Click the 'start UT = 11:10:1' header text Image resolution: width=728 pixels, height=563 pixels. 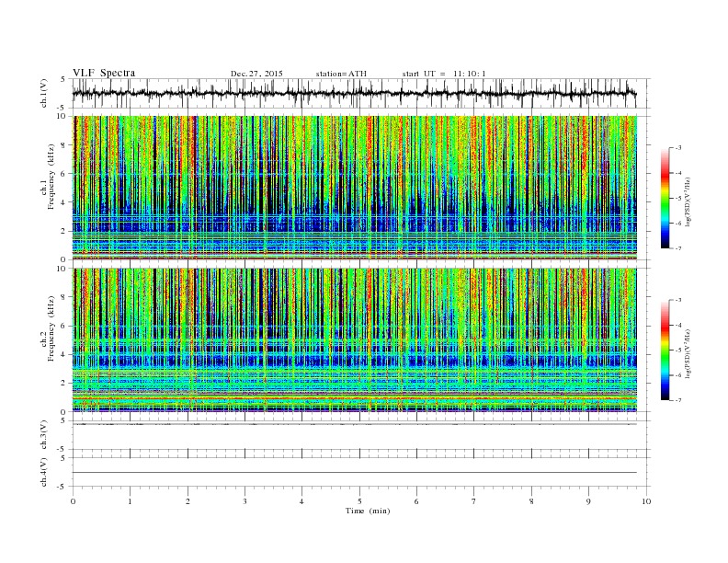pos(444,74)
